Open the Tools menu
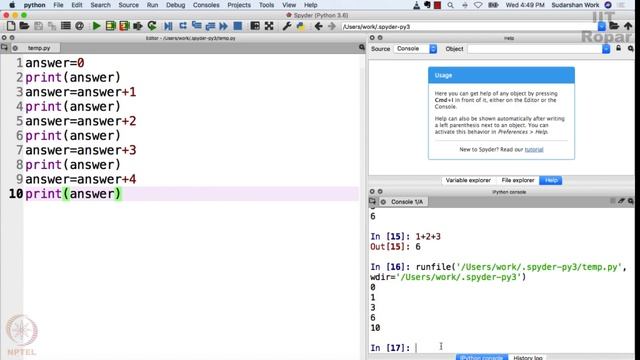 pyautogui.click(x=267, y=5)
